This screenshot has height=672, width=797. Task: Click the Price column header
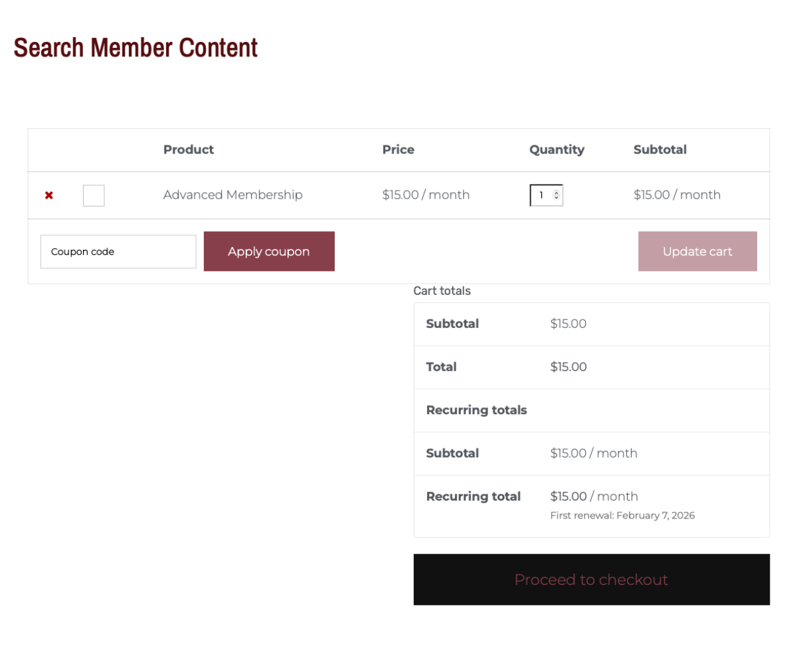(398, 149)
